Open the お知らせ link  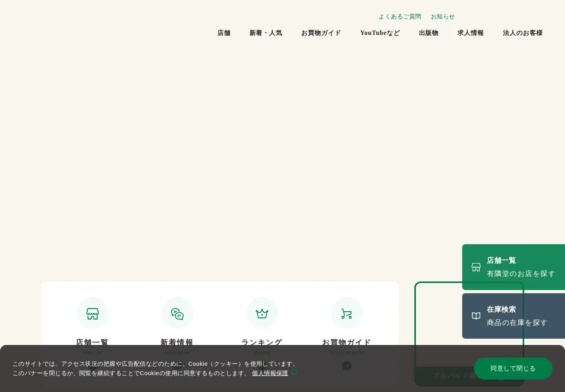click(x=443, y=16)
